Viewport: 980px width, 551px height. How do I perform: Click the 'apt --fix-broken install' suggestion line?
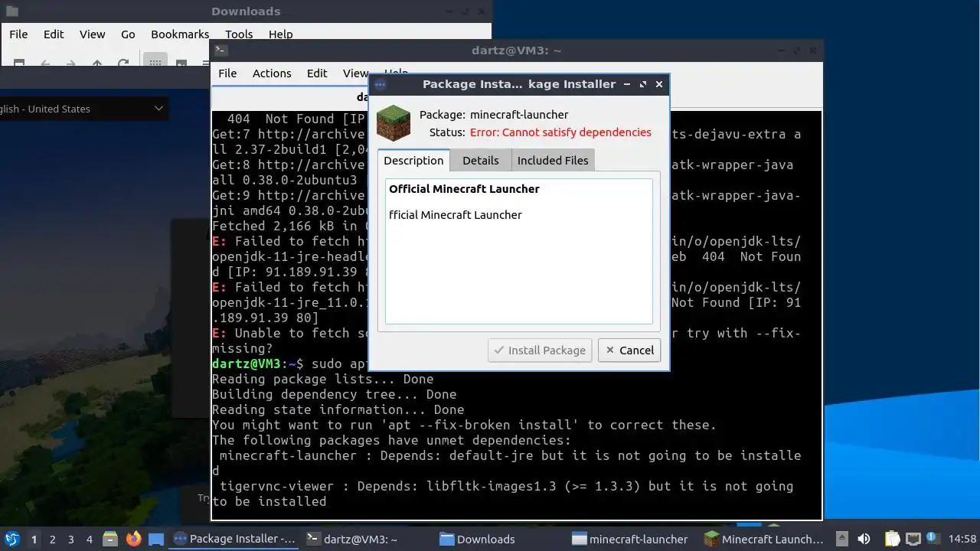[465, 425]
